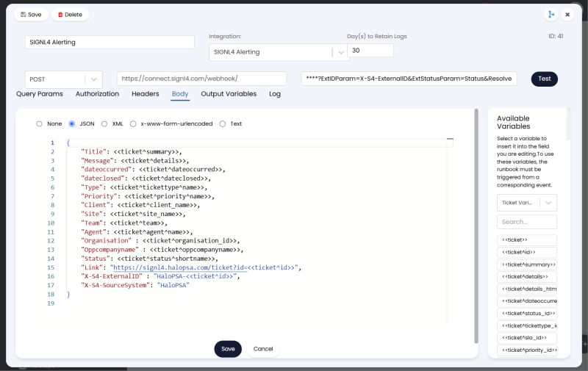The width and height of the screenshot is (588, 371).
Task: Insert the <<ticket^details>> variable
Action: 526,276
